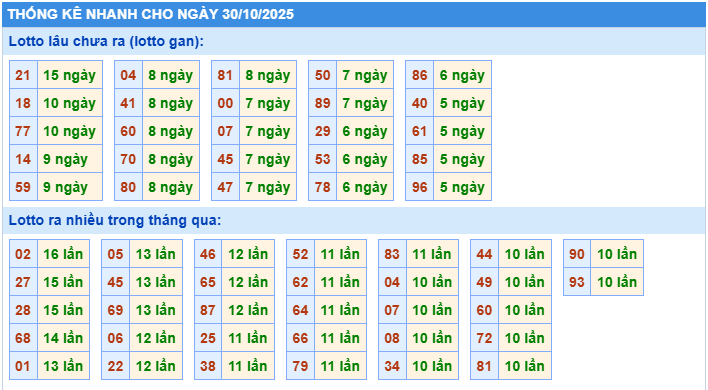Click '11 lần' cell beside number 25
Screen dimensions: 708x390
pos(248,338)
